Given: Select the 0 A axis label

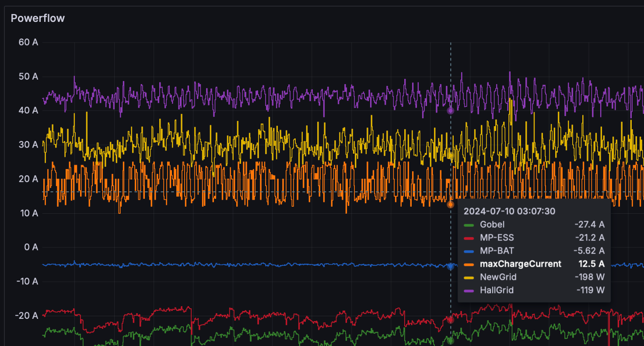Looking at the screenshot, I should (31, 247).
